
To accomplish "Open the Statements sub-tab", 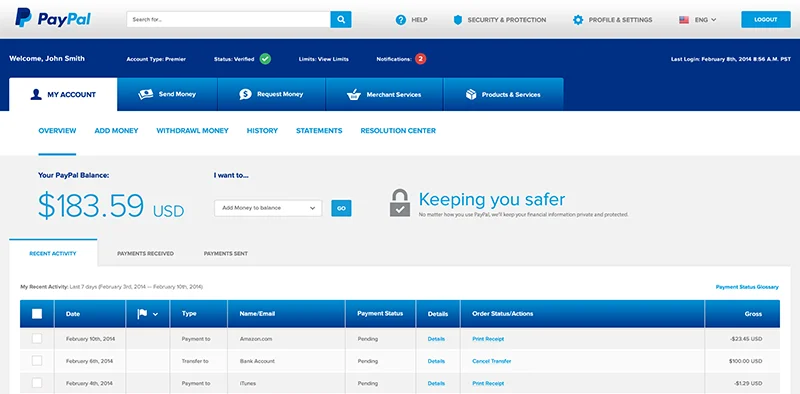I will (319, 131).
